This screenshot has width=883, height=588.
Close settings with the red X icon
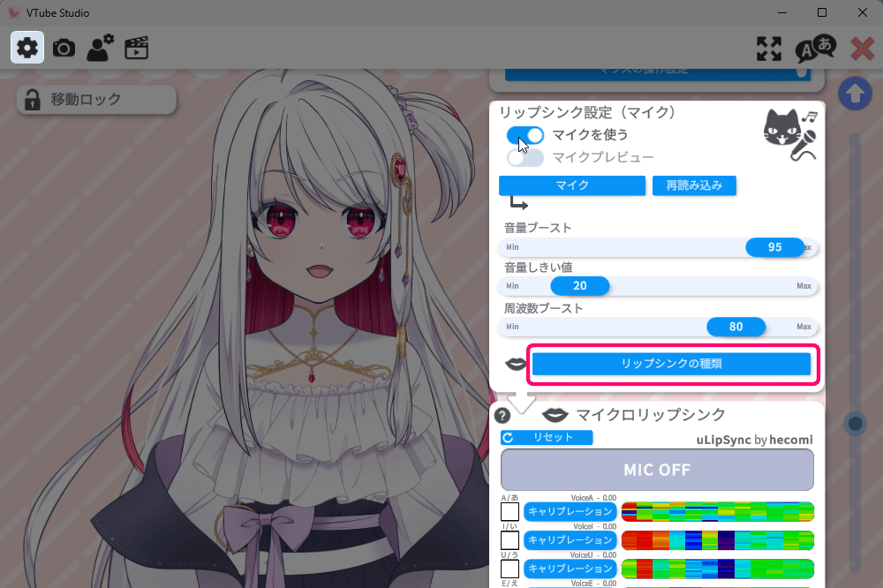862,49
